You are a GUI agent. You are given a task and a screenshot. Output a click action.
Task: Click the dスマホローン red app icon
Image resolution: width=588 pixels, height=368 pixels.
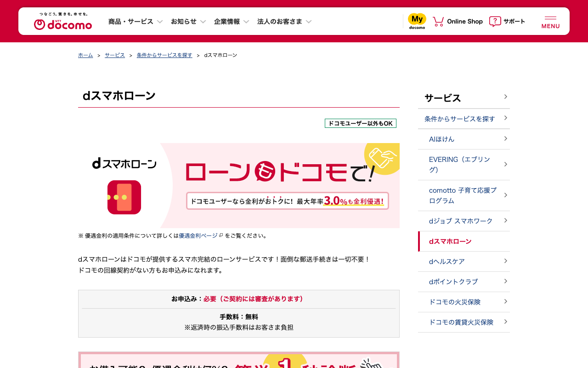(124, 197)
